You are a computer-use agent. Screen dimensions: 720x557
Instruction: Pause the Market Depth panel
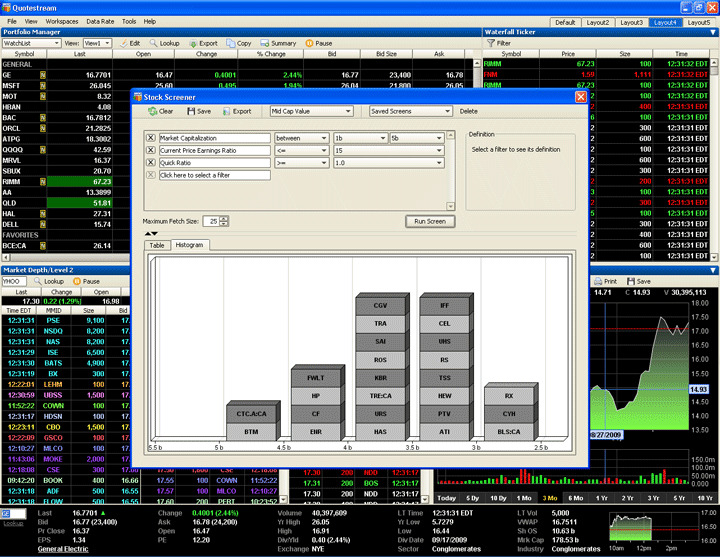coord(85,282)
